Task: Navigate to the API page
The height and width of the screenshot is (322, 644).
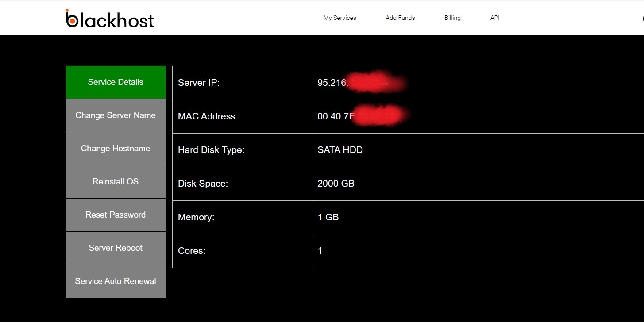Action: [x=495, y=18]
